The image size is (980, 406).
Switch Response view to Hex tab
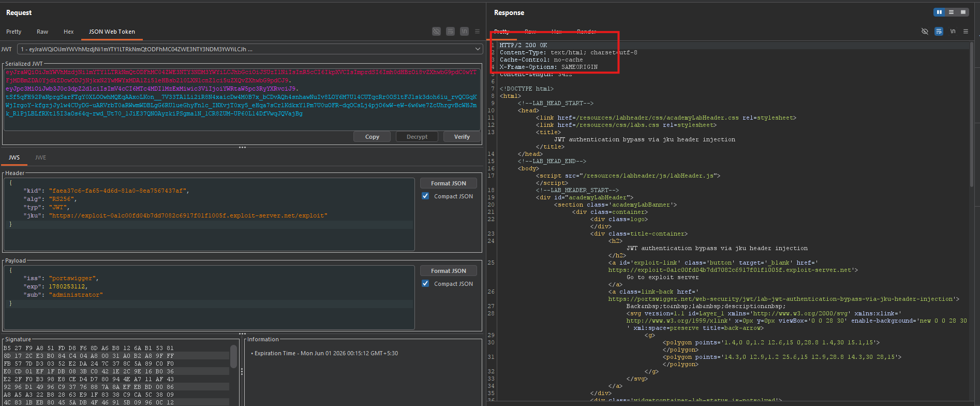(556, 32)
